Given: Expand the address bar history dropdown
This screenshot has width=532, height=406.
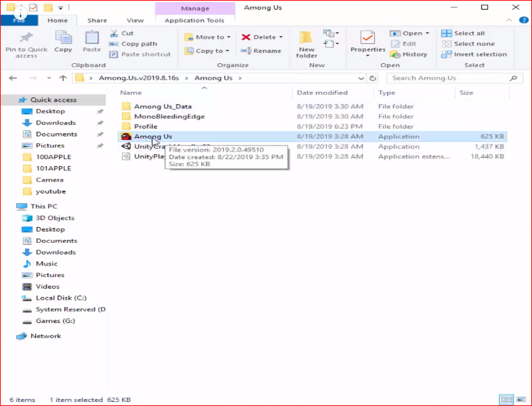Looking at the screenshot, I should tap(361, 78).
